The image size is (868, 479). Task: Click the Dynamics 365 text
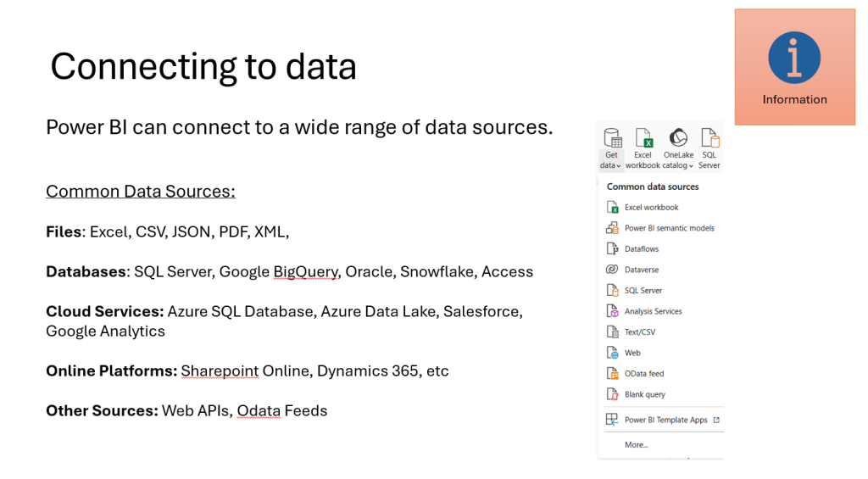click(x=368, y=371)
